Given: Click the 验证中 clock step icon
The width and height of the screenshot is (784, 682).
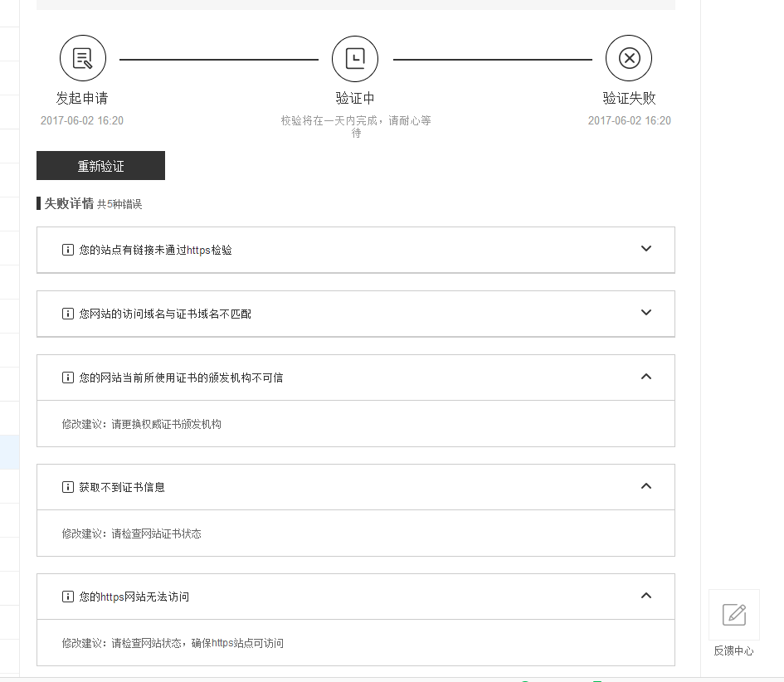Looking at the screenshot, I should (355, 58).
